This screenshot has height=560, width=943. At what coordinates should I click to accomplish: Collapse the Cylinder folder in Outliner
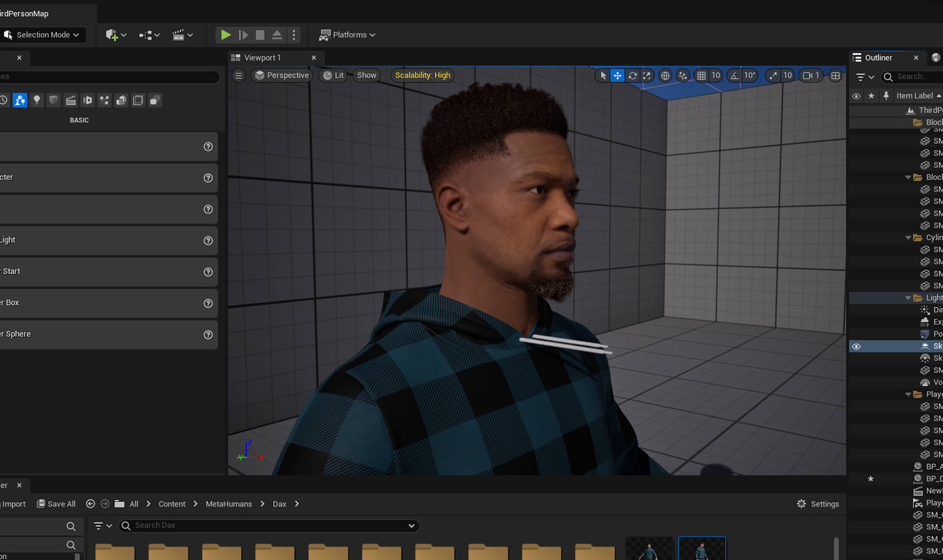click(x=908, y=237)
